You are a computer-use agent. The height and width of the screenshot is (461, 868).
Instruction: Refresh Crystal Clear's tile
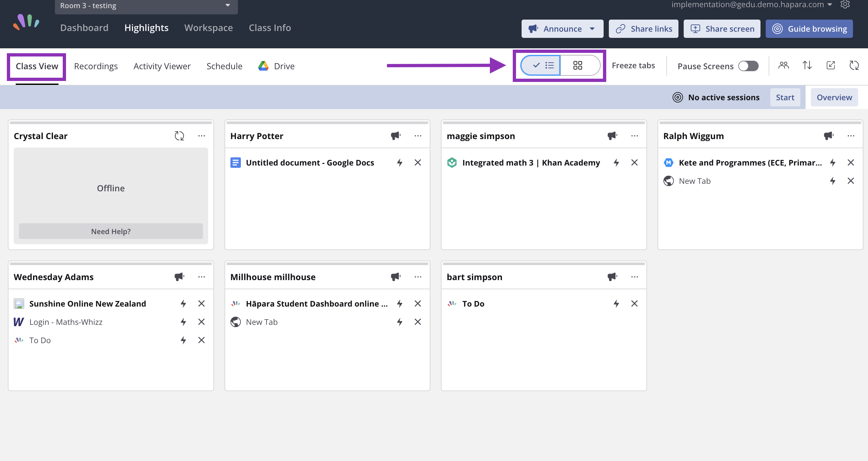click(179, 136)
